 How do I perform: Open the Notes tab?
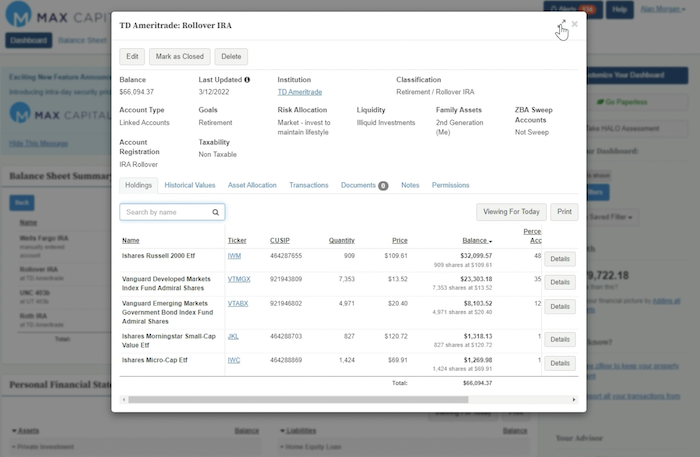point(410,185)
